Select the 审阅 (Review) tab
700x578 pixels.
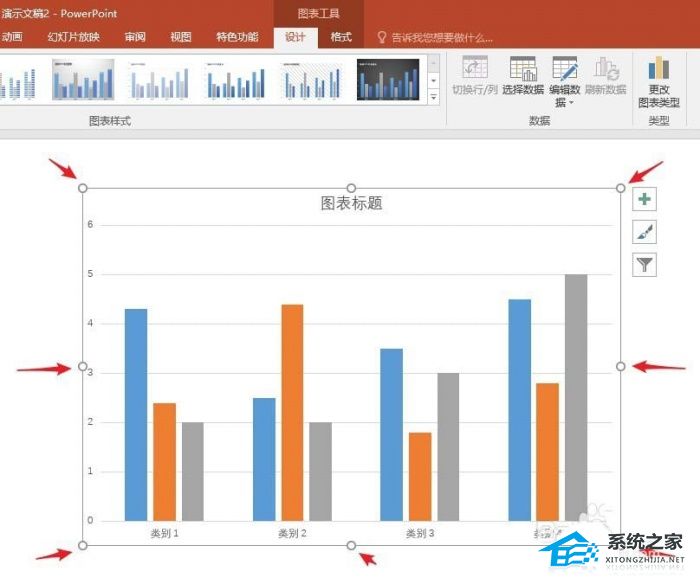[134, 38]
